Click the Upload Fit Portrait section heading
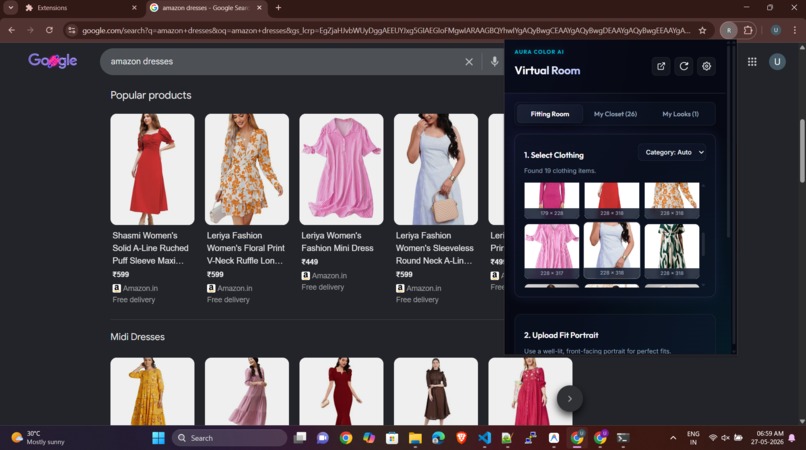Image resolution: width=806 pixels, height=450 pixels. pyautogui.click(x=561, y=335)
